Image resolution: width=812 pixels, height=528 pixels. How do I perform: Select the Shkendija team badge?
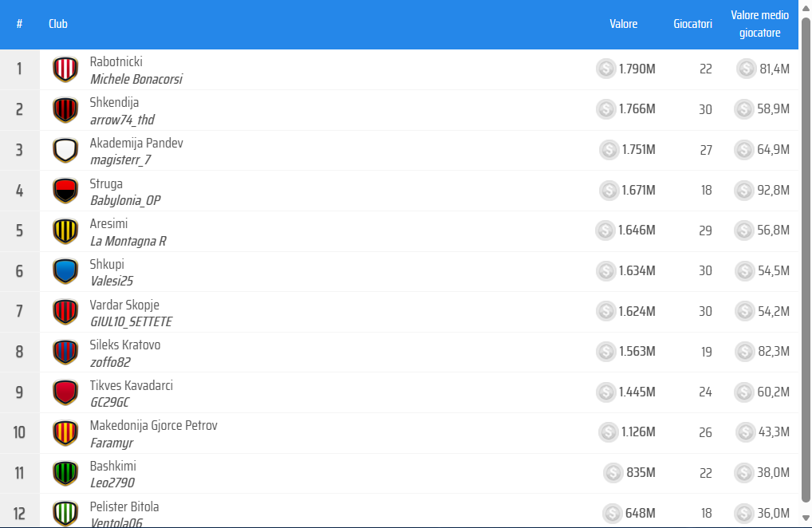tap(65, 109)
